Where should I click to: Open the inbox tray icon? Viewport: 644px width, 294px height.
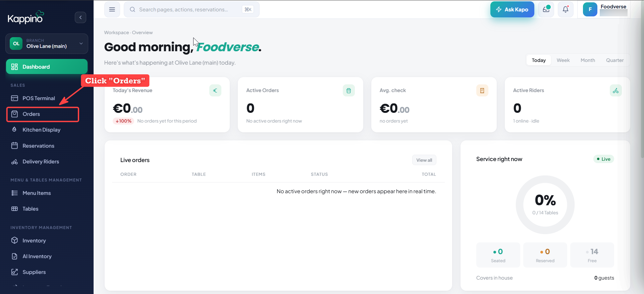tap(546, 9)
